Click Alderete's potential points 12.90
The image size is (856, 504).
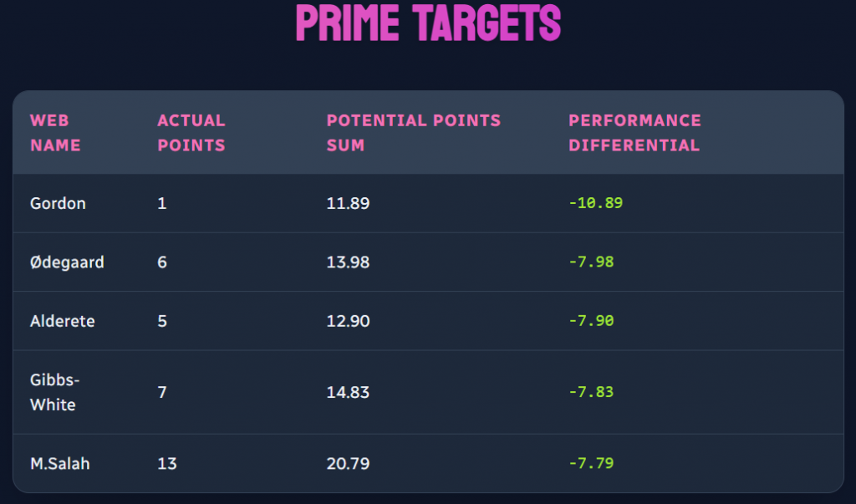click(348, 321)
